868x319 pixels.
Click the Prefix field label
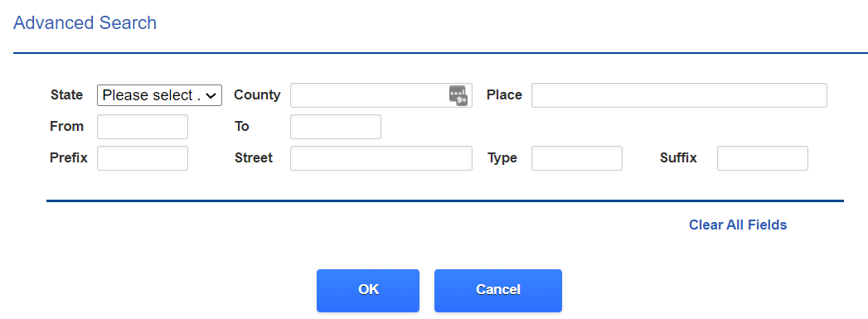[69, 157]
